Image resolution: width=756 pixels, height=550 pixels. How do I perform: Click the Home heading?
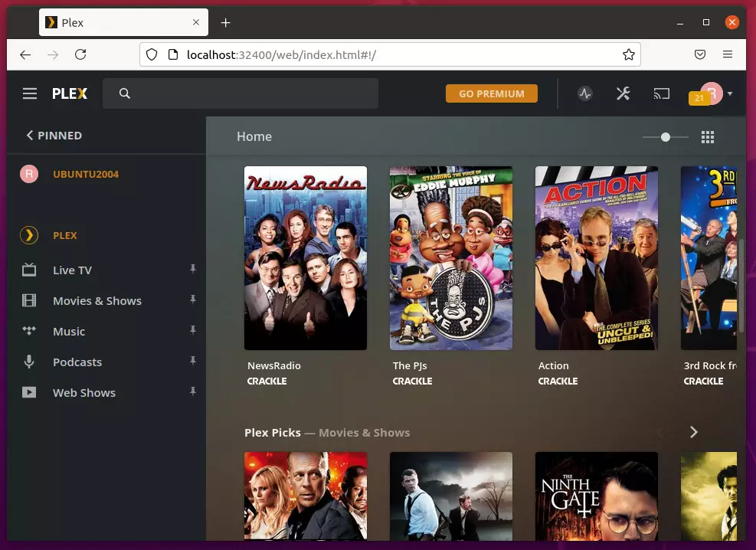254,136
